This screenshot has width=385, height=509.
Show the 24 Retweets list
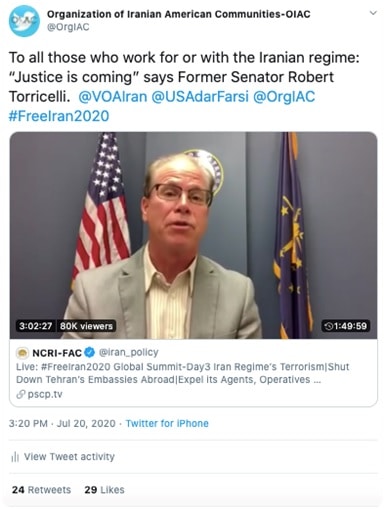(x=41, y=490)
